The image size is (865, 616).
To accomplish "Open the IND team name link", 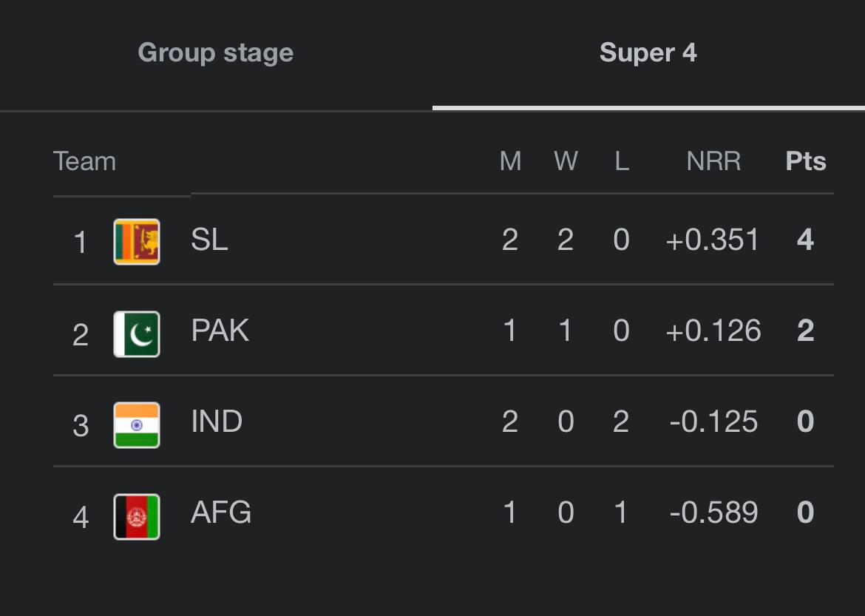I will click(x=217, y=422).
